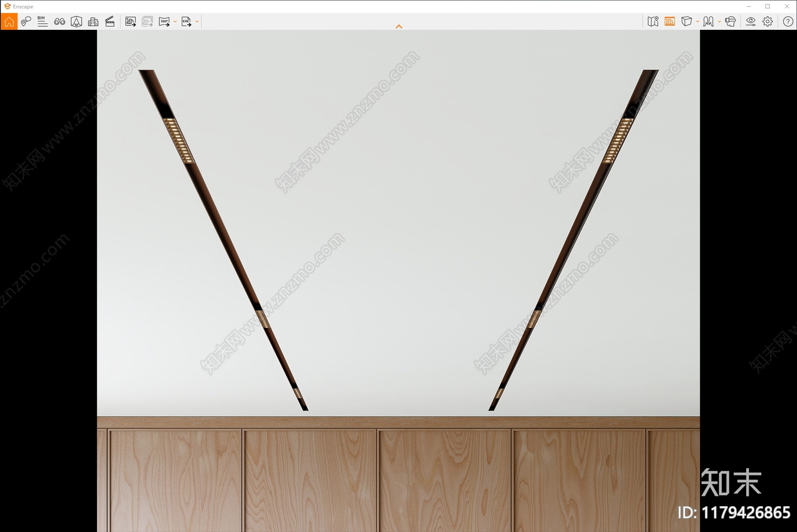The width and height of the screenshot is (797, 532).
Task: Click the walk/fly navigation mode icon
Action: [708, 21]
